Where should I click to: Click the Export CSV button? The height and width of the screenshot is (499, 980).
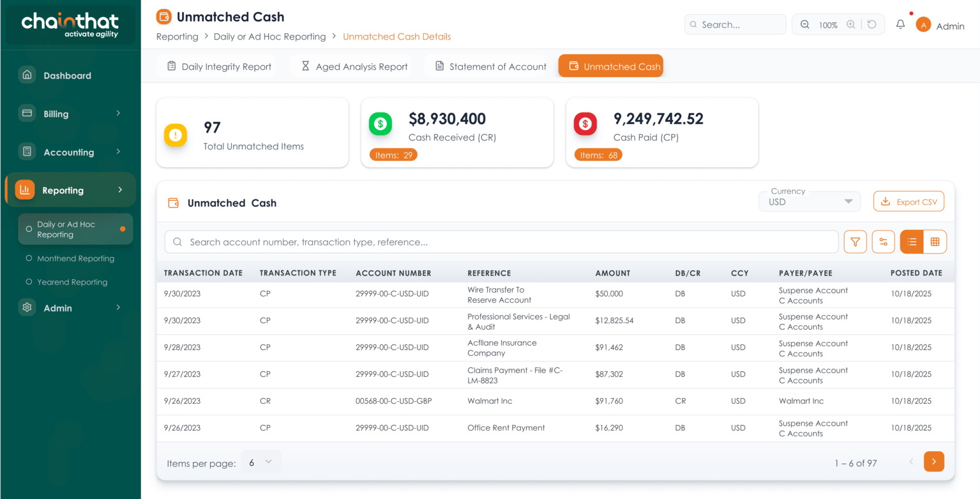(908, 202)
